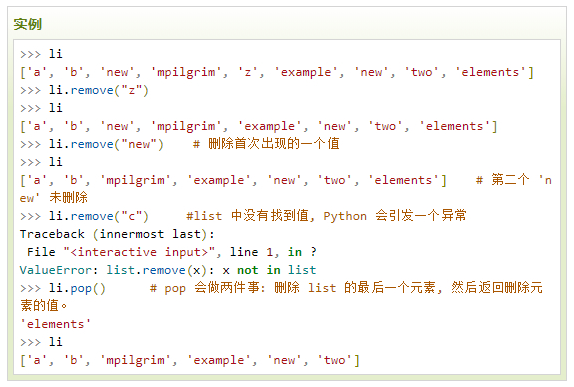The image size is (574, 387).
Task: Click the final list output ending 'two'
Action: (190, 360)
